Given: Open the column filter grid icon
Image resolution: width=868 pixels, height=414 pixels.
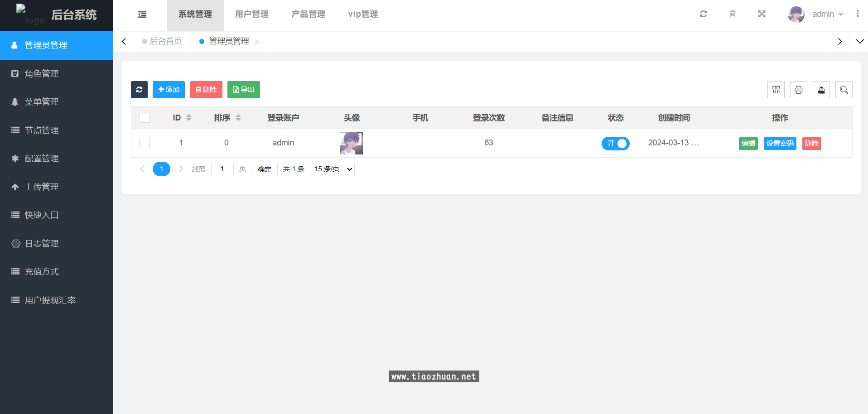Looking at the screenshot, I should [776, 90].
